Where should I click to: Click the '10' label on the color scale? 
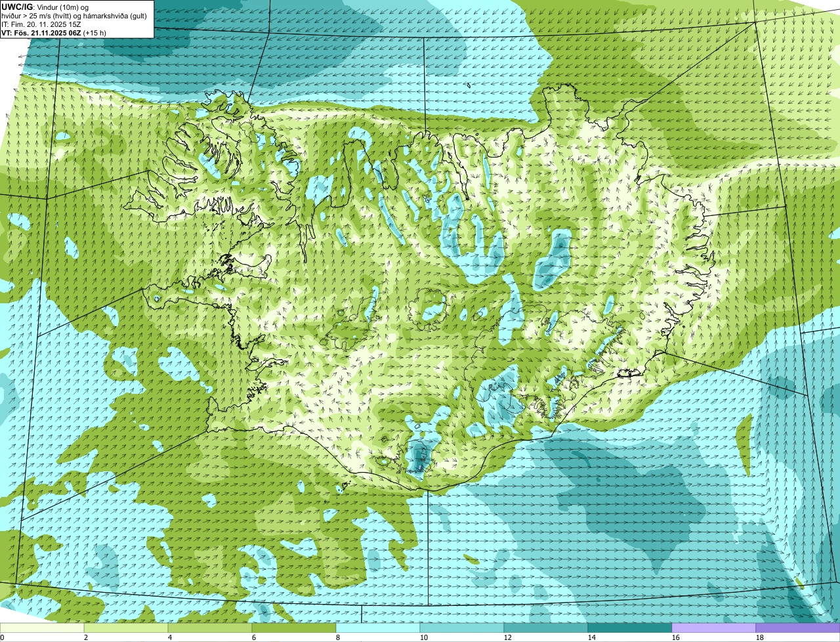click(x=424, y=637)
